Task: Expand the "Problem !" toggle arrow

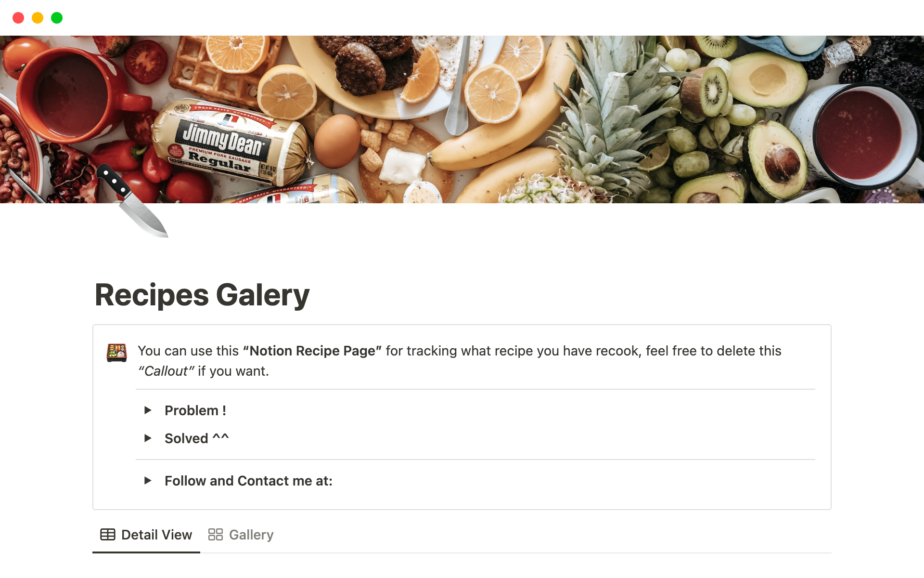Action: pos(148,410)
